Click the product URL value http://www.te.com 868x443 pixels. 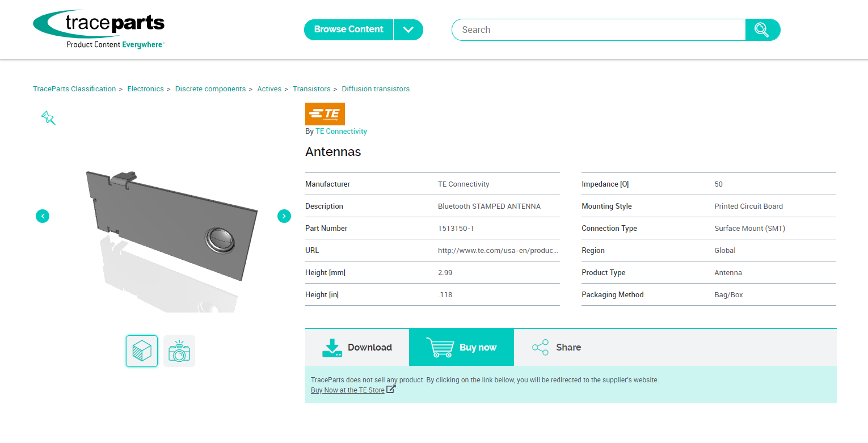498,250
